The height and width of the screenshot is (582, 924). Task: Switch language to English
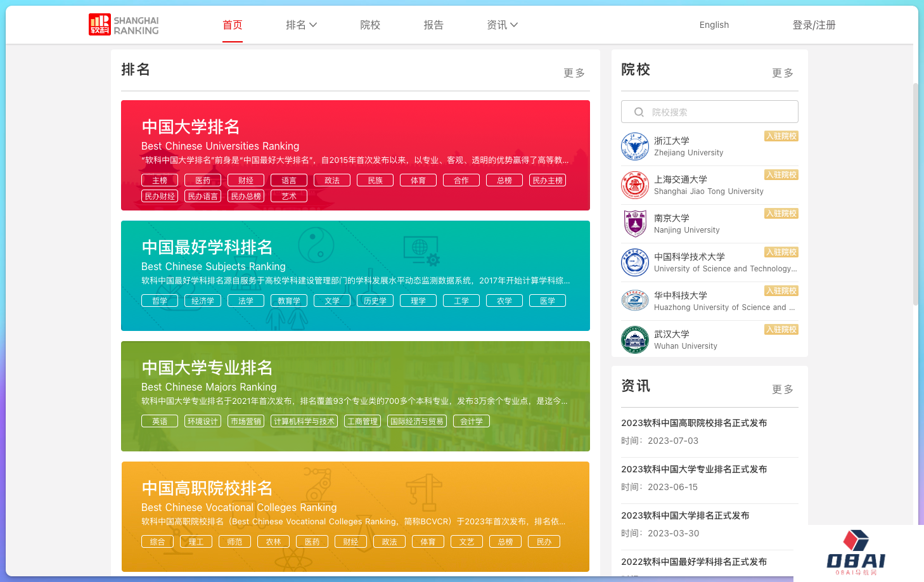point(714,25)
